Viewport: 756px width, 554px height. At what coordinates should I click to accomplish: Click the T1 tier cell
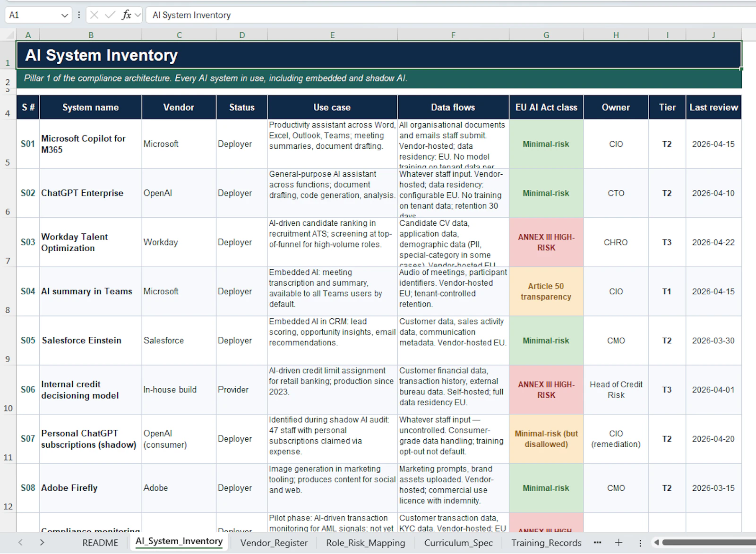coord(667,291)
